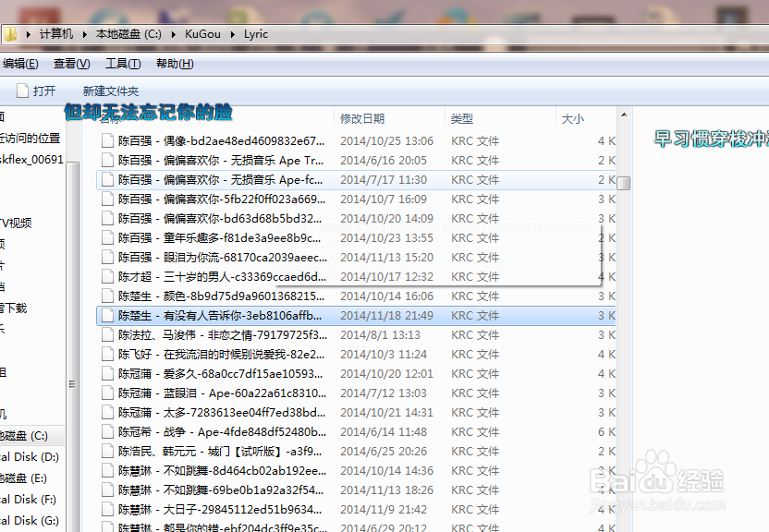Open the 查看(V) menu
The height and width of the screenshot is (532, 769).
pyautogui.click(x=71, y=64)
